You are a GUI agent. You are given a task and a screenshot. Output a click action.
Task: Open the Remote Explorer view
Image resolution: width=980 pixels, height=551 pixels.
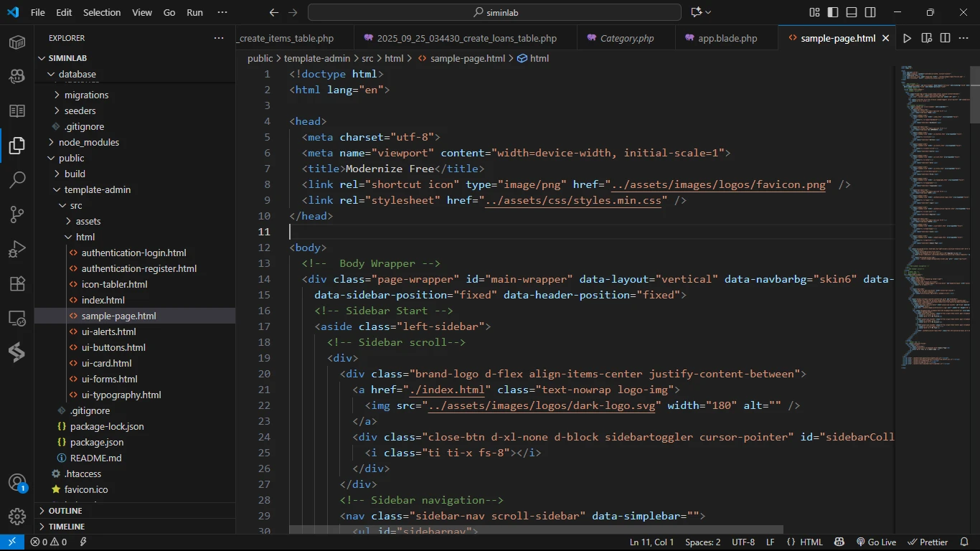[17, 318]
